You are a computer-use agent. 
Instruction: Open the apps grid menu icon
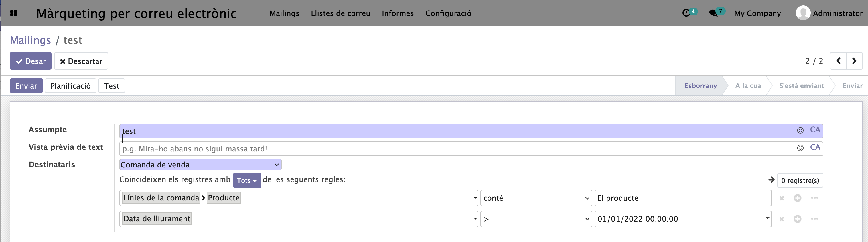coord(13,13)
